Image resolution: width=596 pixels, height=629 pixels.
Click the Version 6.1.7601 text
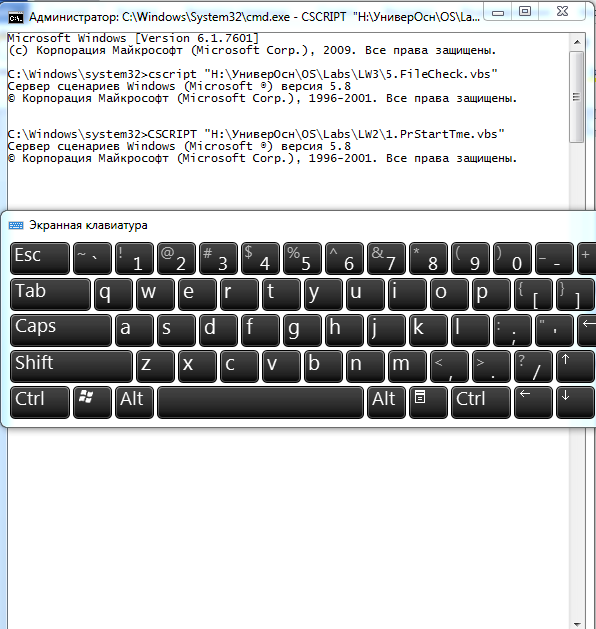point(197,39)
